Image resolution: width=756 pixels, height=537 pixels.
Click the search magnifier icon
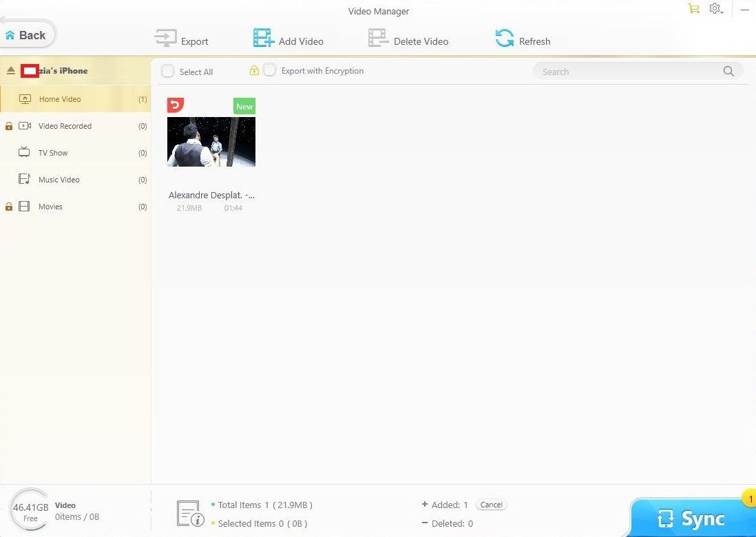pos(728,72)
